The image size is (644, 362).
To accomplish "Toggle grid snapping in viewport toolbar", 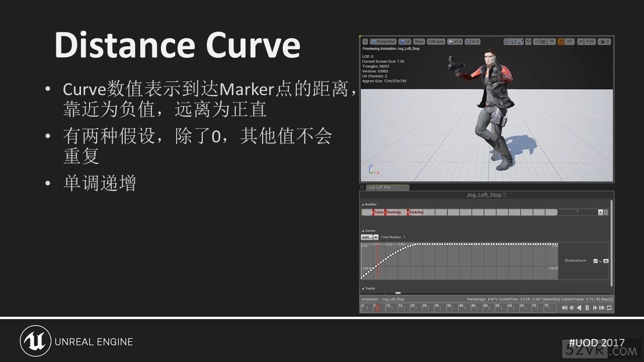I will coord(544,42).
